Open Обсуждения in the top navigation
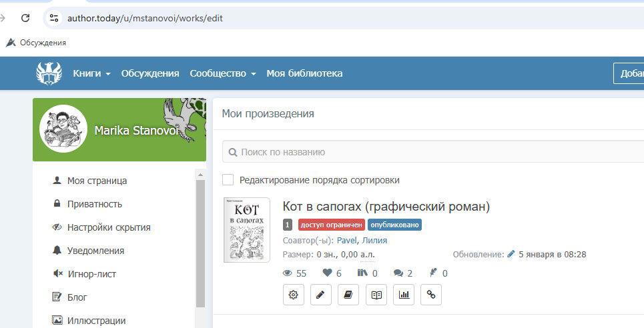This screenshot has height=328, width=644. tap(150, 73)
